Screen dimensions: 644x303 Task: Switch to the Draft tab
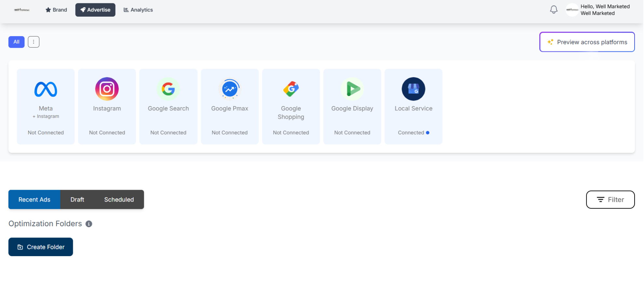77,200
